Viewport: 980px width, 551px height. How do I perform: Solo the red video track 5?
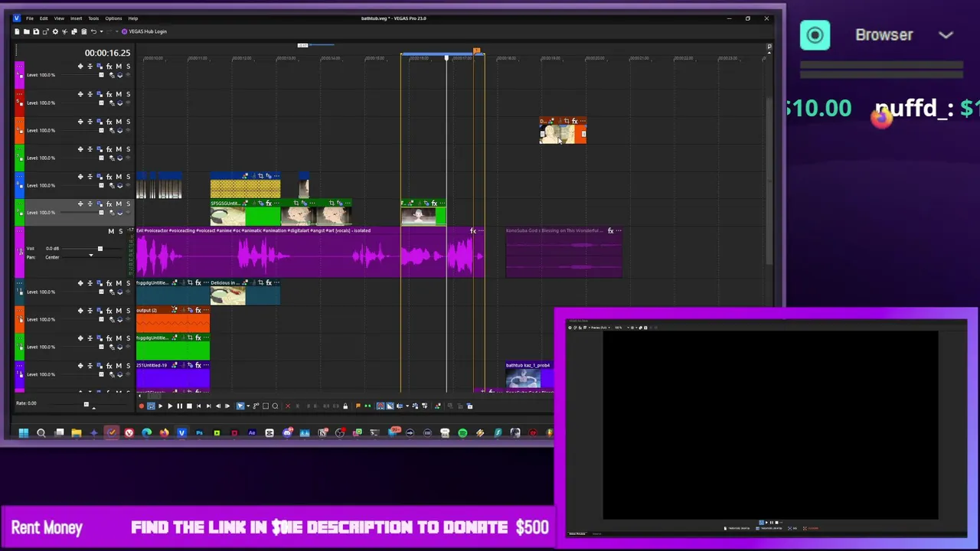128,94
